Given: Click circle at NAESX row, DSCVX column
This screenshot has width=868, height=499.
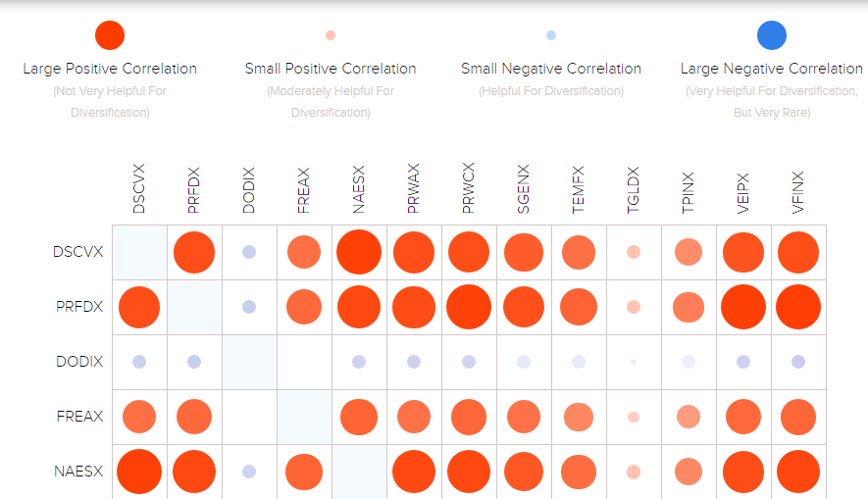Looking at the screenshot, I should 139,472.
